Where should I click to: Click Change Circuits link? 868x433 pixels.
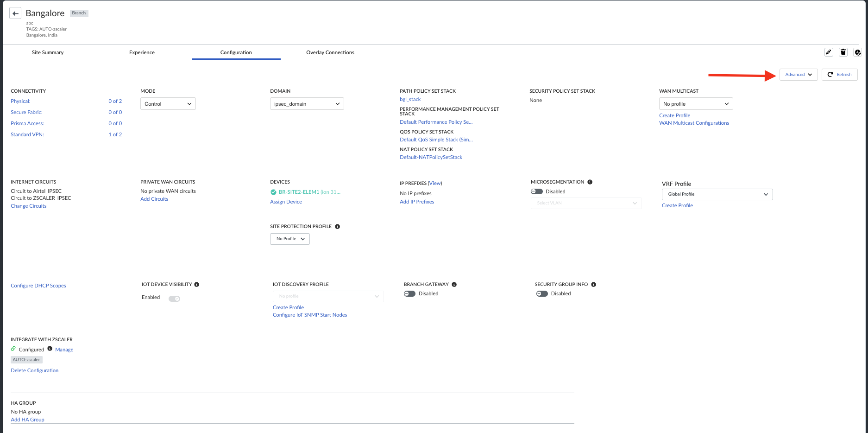(x=29, y=206)
